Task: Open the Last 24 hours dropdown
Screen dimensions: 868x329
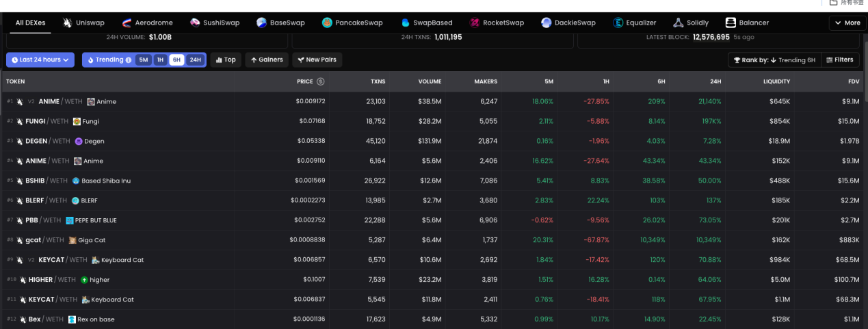Action: pyautogui.click(x=40, y=60)
